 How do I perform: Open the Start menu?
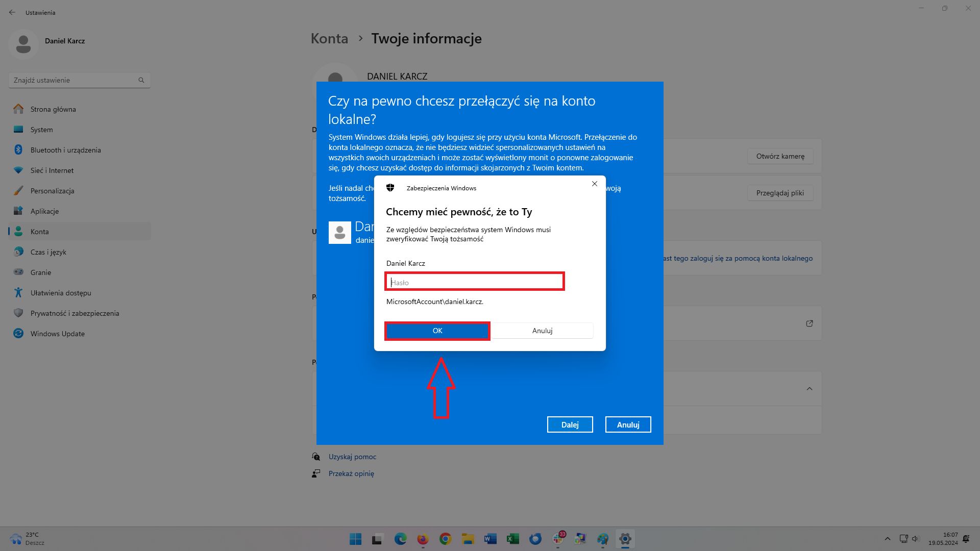[355, 539]
